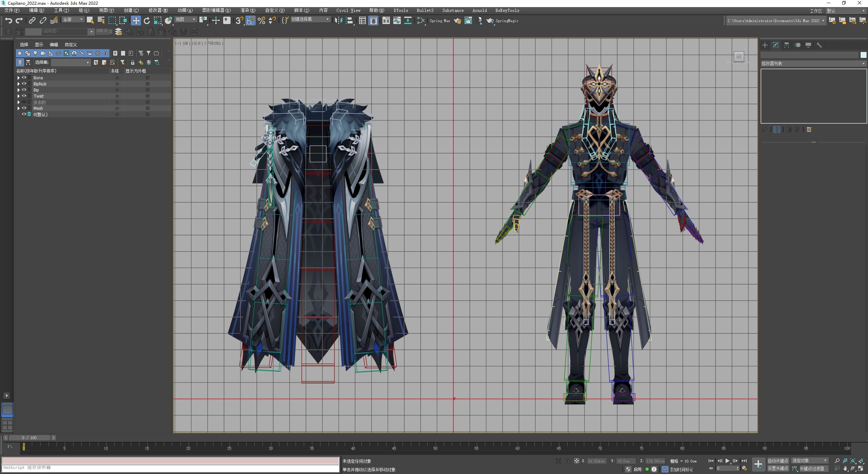
Task: Switch to the Modify command panel tab
Action: pyautogui.click(x=776, y=45)
